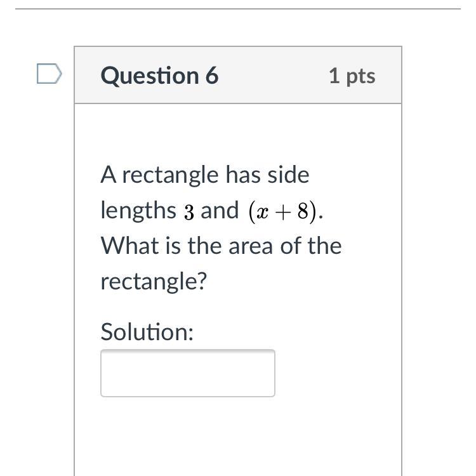Click the Solution answer input box
476x476 pixels.
coord(187,373)
